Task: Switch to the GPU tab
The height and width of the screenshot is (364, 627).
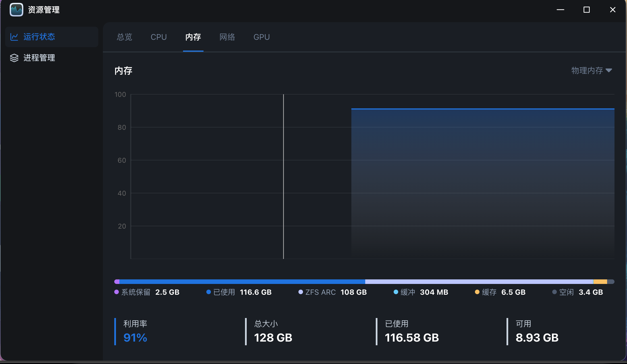Action: 261,37
